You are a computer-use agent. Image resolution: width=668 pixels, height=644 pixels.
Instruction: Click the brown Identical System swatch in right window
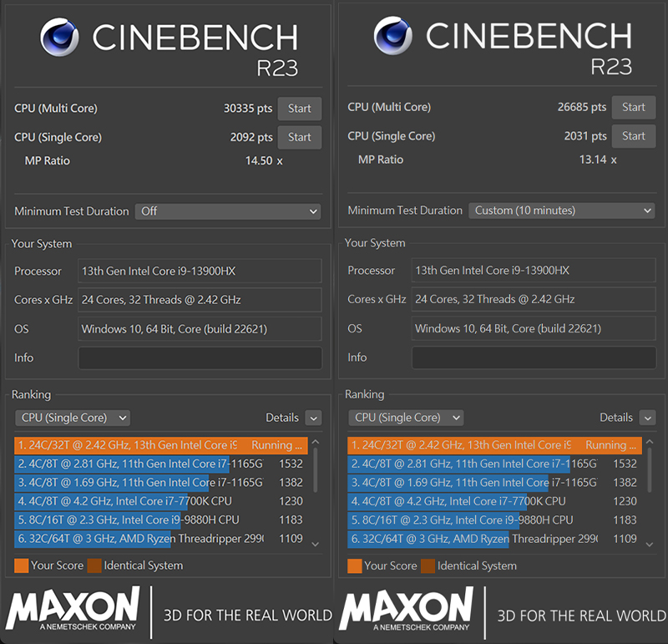pos(428,566)
